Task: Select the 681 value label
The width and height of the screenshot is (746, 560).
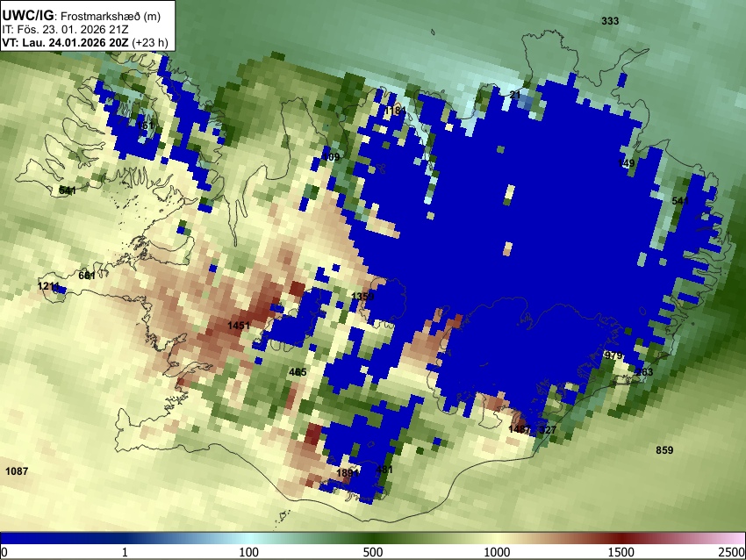Action: click(87, 276)
